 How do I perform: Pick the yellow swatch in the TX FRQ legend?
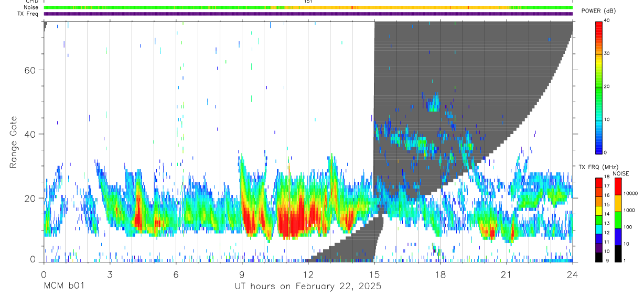598,210
